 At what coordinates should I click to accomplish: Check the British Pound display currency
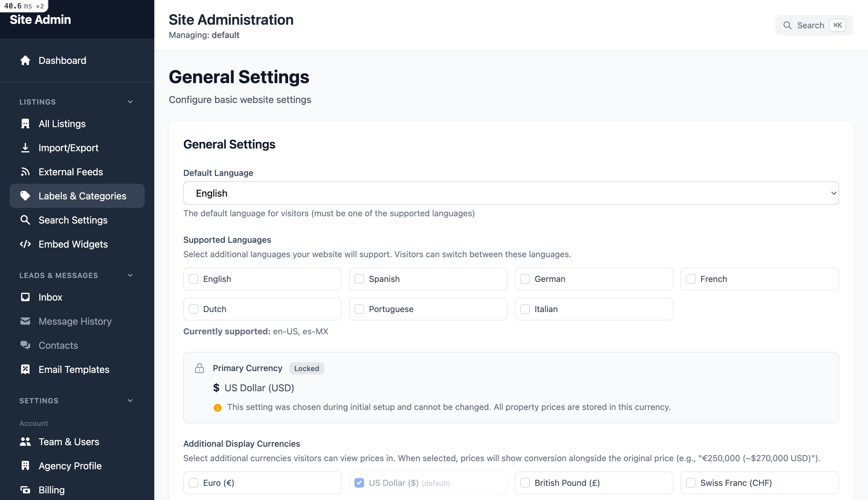[x=525, y=483]
